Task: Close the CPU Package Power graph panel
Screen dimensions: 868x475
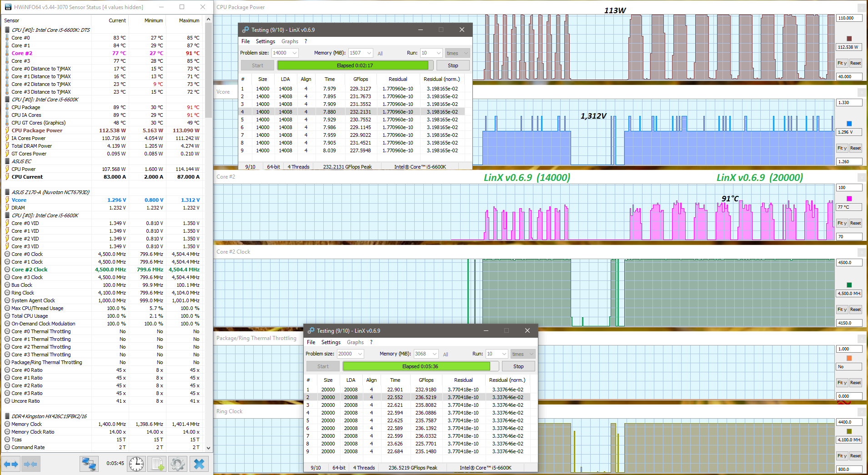Action: 861,8
